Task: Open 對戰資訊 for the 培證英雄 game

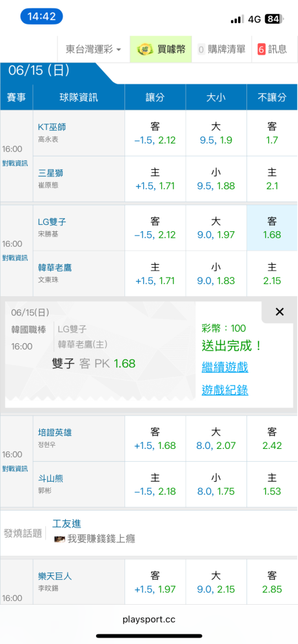Action: (x=15, y=469)
